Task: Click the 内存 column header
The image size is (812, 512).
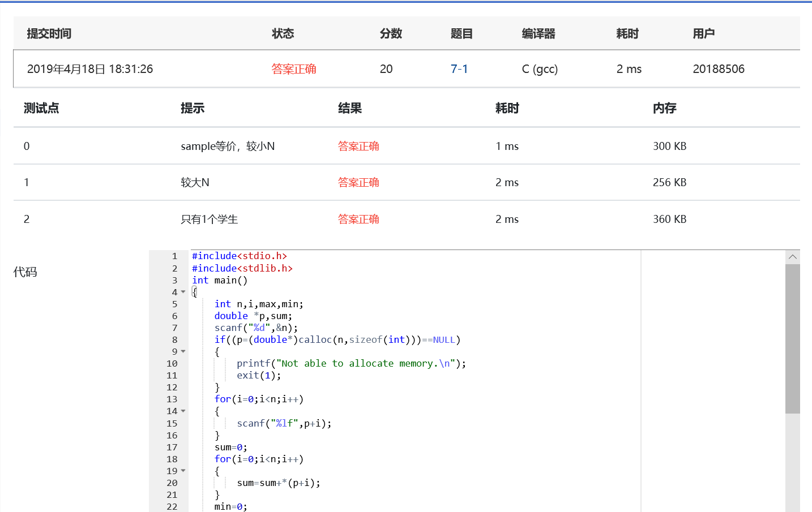Action: point(665,108)
